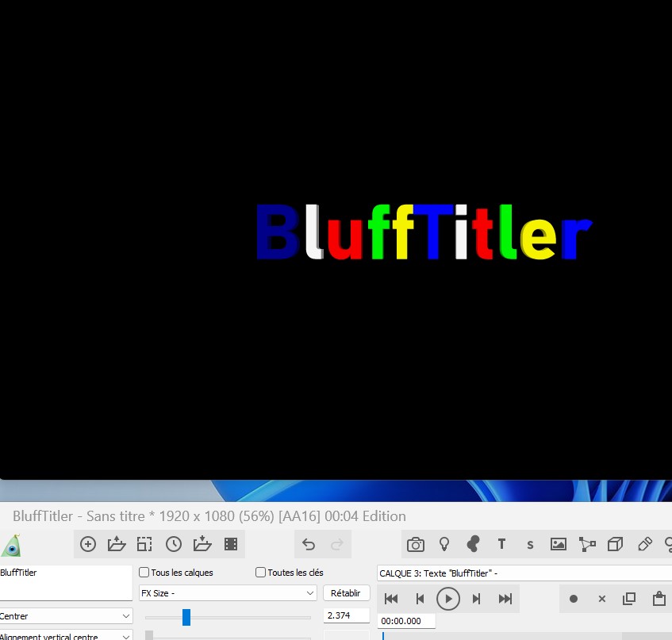Copy the current key

(x=629, y=599)
